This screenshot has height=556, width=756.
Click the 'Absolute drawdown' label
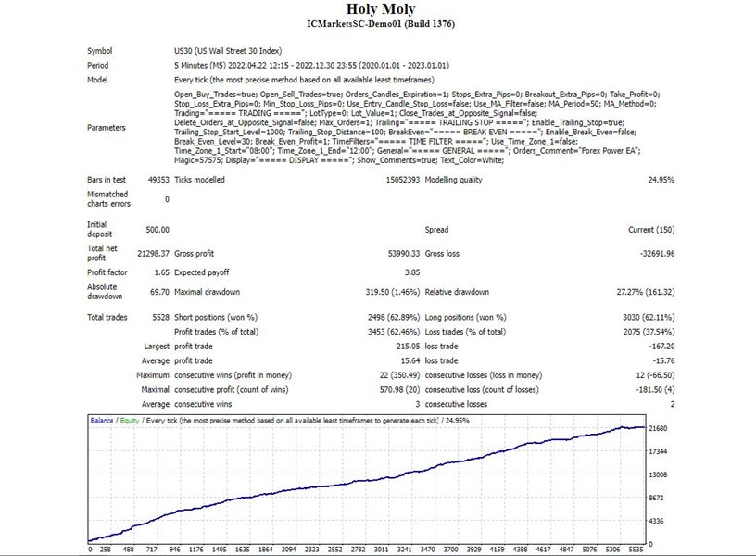click(105, 291)
